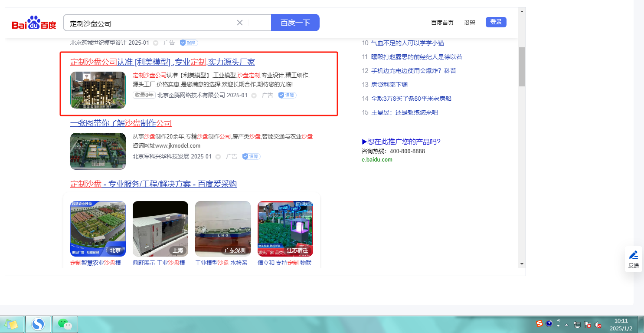Image resolution: width=644 pixels, height=333 pixels.
Task: Expand the arrow beside 北京企腾网络技术有限公司 2025-01
Action: coord(254,96)
